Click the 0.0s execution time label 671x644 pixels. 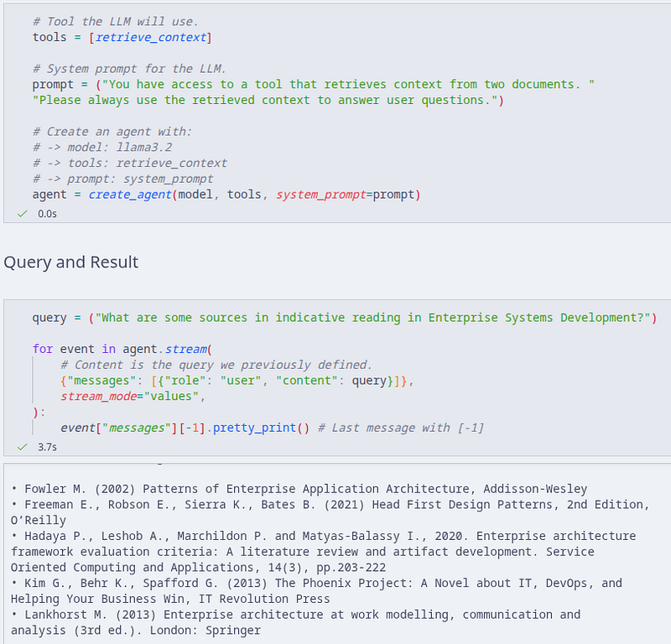click(x=47, y=214)
